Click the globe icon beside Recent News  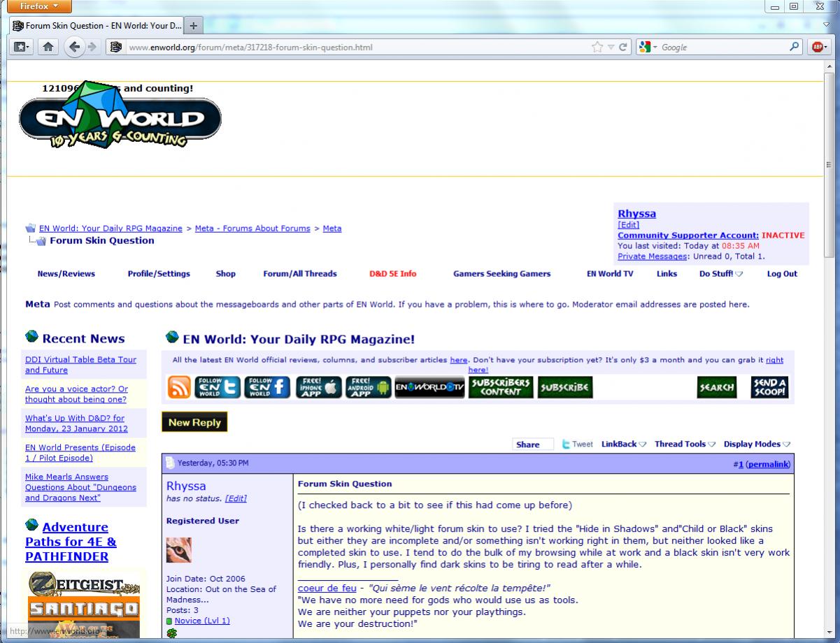click(x=31, y=337)
